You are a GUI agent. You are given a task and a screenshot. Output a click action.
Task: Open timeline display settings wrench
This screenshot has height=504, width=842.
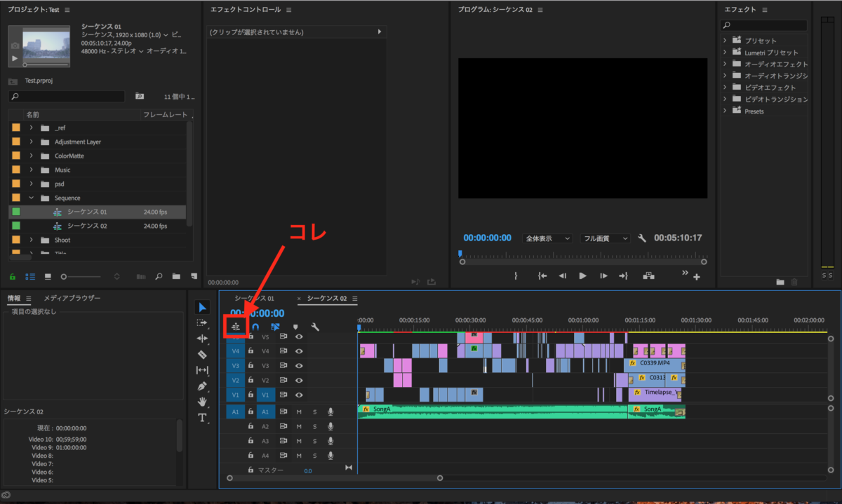(x=315, y=327)
